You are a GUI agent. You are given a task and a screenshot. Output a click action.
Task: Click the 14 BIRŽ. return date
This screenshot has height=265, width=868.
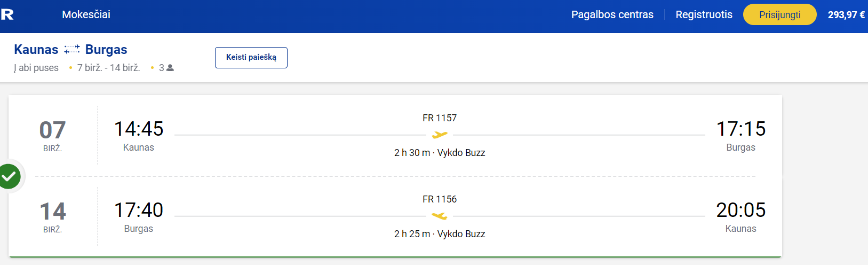click(52, 217)
